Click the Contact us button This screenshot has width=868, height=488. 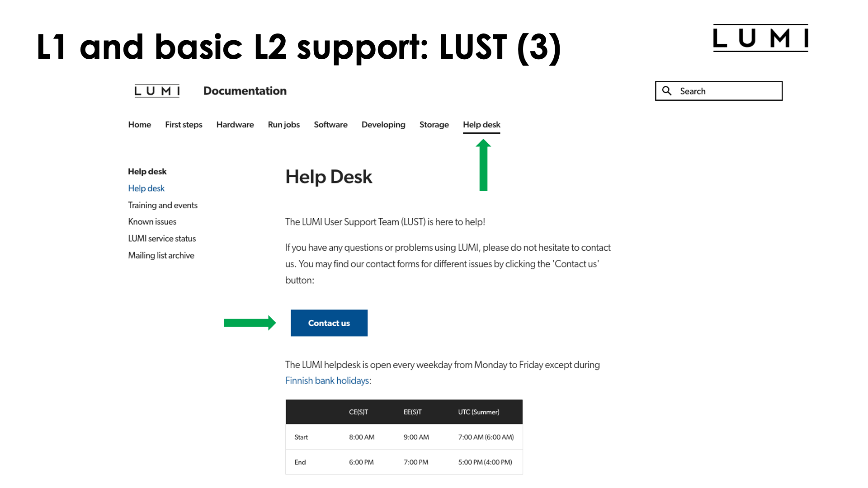click(x=329, y=322)
